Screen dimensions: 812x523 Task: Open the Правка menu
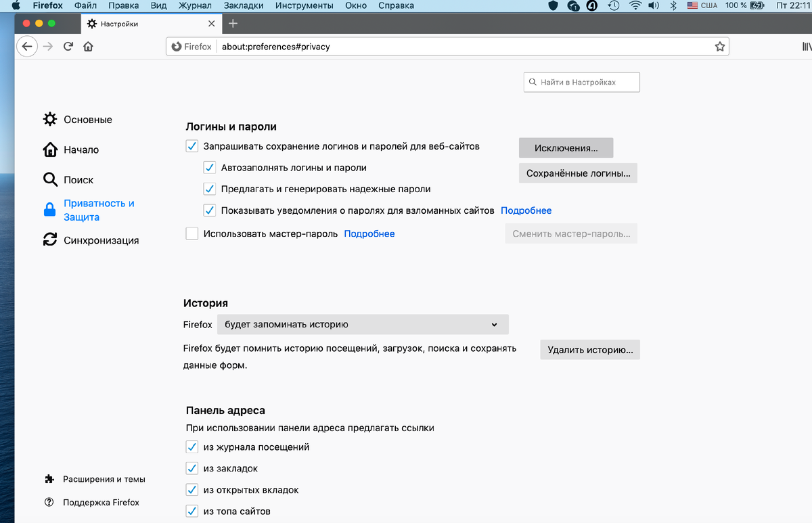[123, 5]
